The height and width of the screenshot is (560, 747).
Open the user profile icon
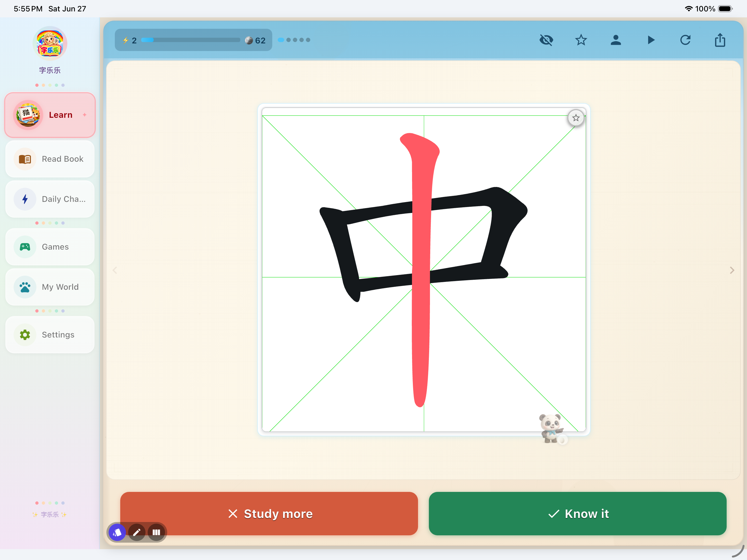coord(616,40)
